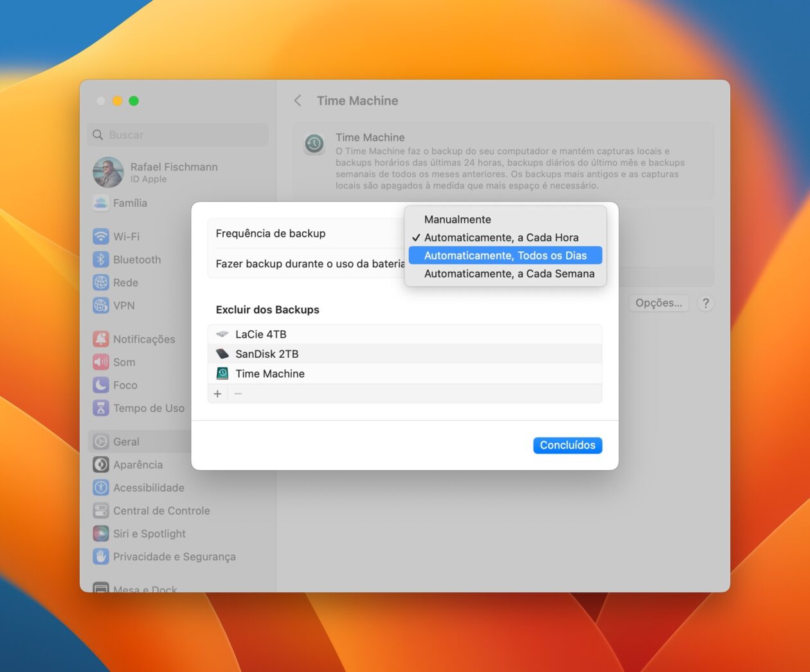
Task: Click the Time Machine clock icon
Action: (314, 144)
